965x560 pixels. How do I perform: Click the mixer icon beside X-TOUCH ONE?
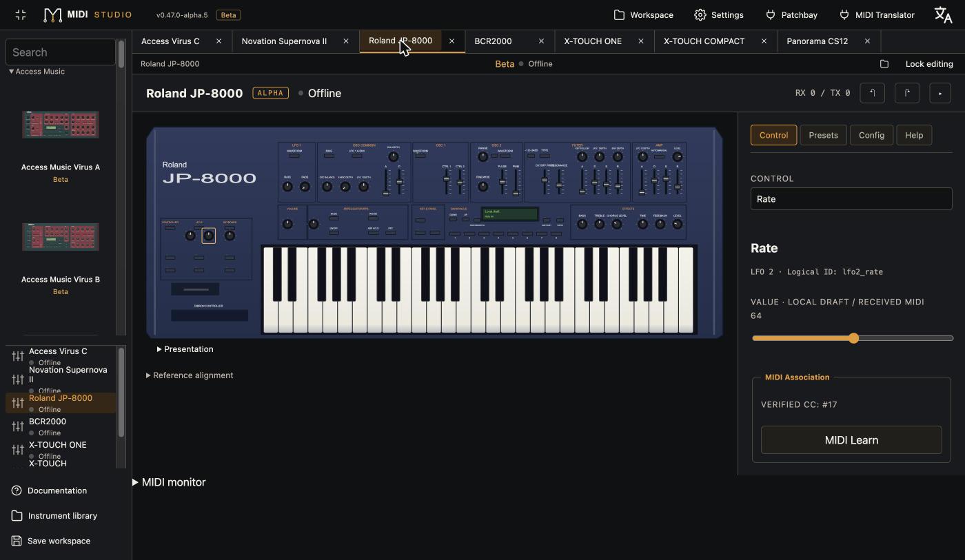[18, 450]
